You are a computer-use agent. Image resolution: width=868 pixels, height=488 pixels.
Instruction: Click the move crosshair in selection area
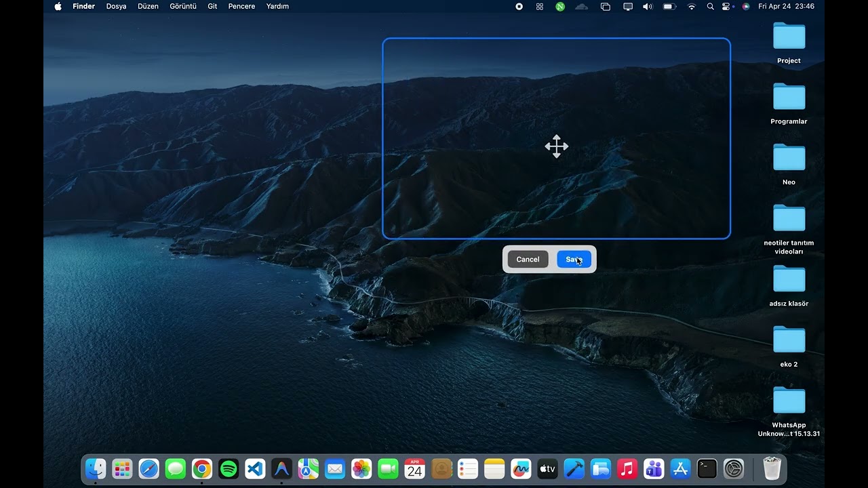[556, 146]
